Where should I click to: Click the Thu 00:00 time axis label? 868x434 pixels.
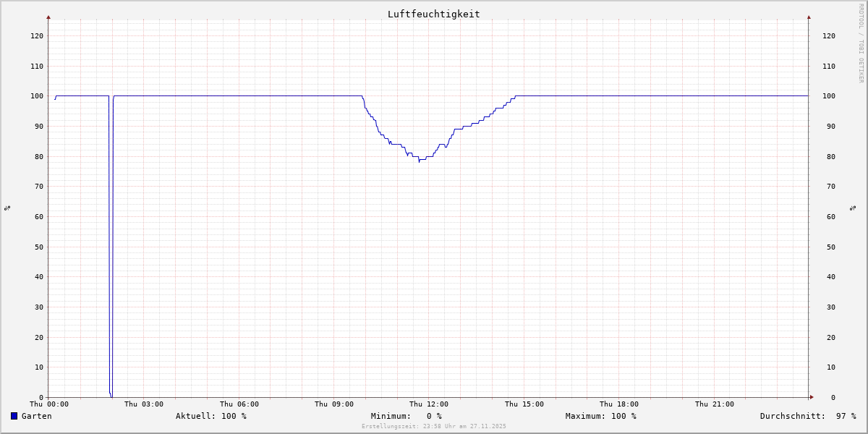coord(49,404)
